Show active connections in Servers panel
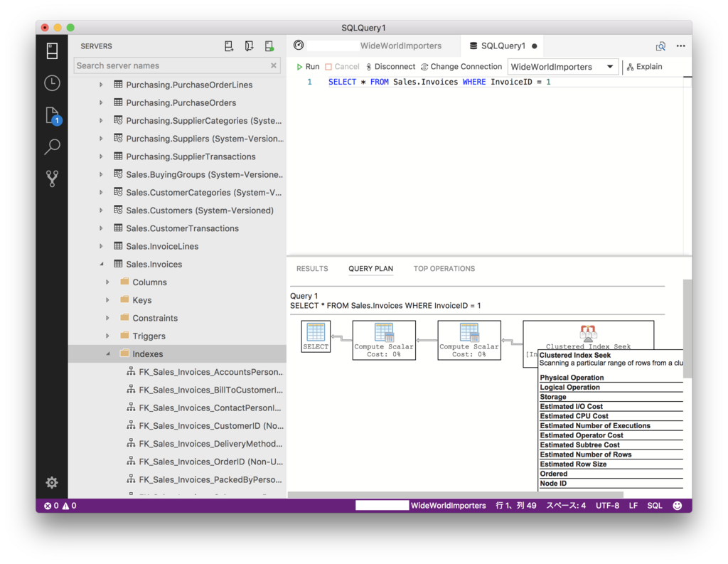 tap(269, 46)
